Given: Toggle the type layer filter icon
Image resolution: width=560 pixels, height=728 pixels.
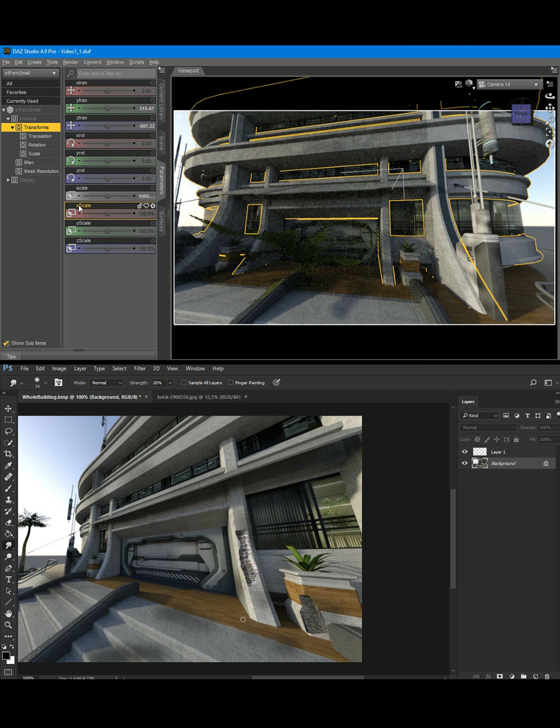Looking at the screenshot, I should point(528,416).
